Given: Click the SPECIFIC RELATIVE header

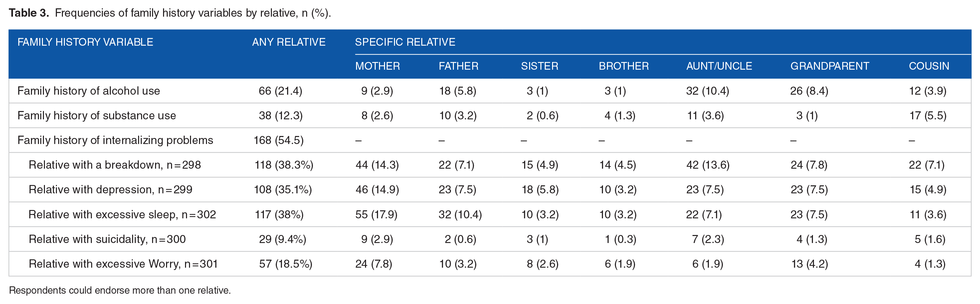Looking at the screenshot, I should pyautogui.click(x=405, y=42).
